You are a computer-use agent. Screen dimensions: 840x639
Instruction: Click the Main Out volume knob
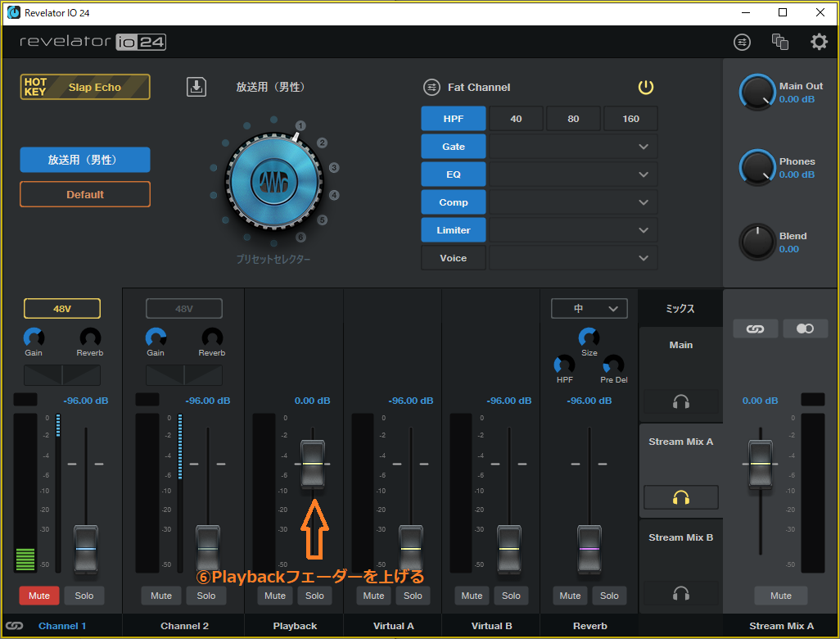757,93
